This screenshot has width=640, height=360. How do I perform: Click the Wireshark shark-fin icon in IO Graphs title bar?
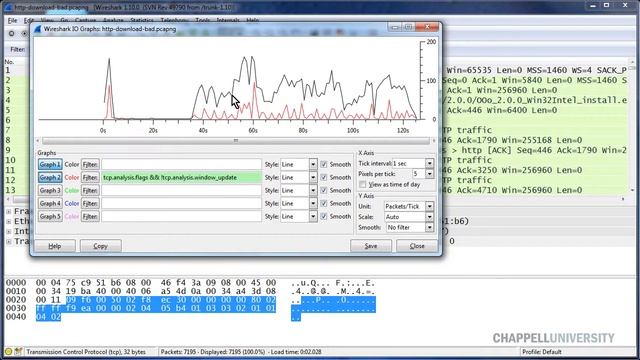[38, 29]
